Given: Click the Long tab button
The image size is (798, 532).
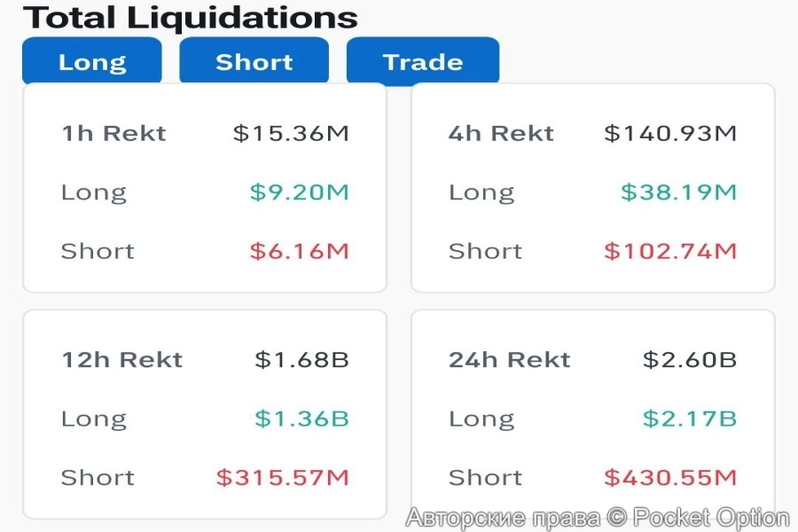Looking at the screenshot, I should 92,62.
